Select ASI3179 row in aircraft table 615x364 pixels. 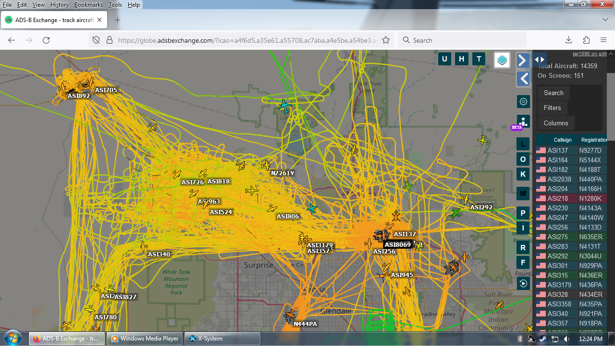click(571, 285)
